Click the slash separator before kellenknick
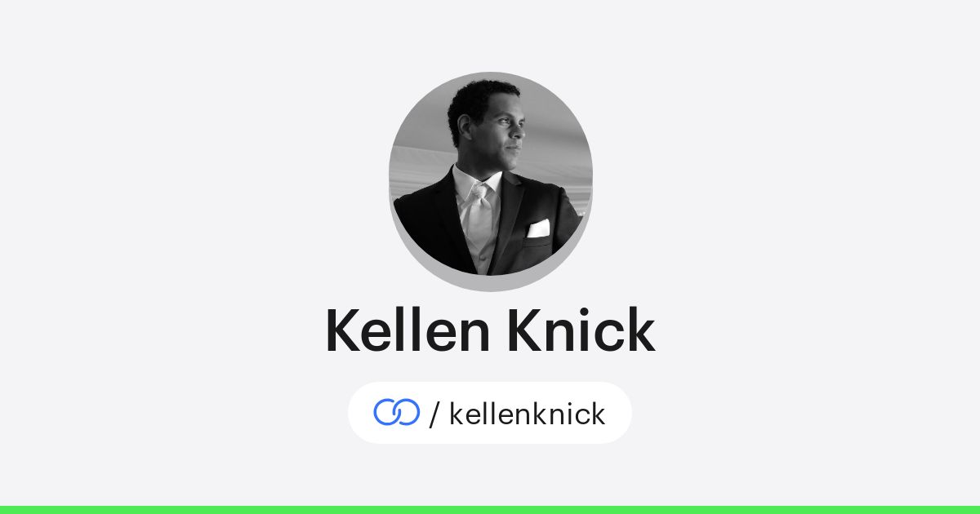 click(x=434, y=414)
